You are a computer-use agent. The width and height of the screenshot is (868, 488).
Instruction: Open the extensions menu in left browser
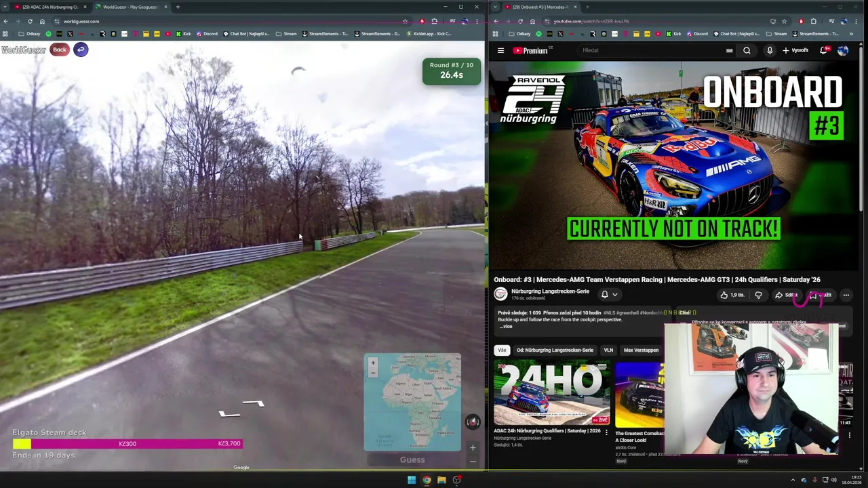434,21
